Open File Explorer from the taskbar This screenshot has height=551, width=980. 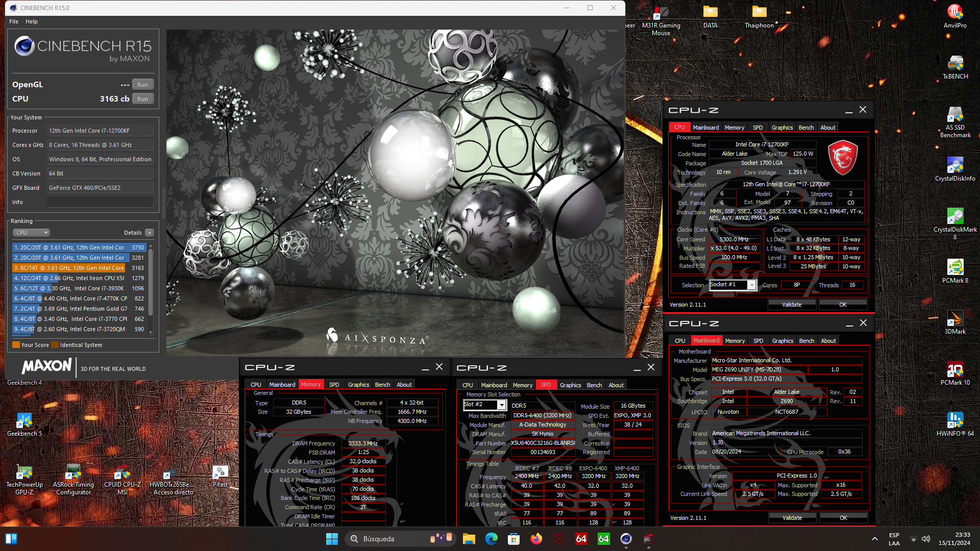coord(469,539)
